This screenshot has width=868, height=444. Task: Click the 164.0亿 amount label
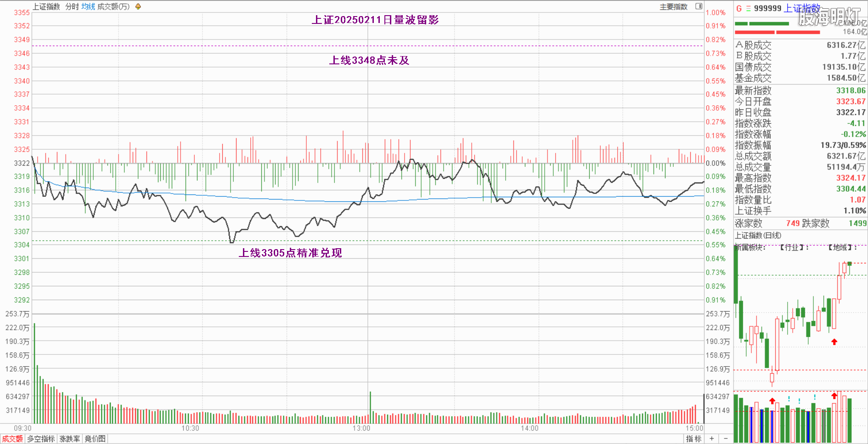[x=854, y=32]
